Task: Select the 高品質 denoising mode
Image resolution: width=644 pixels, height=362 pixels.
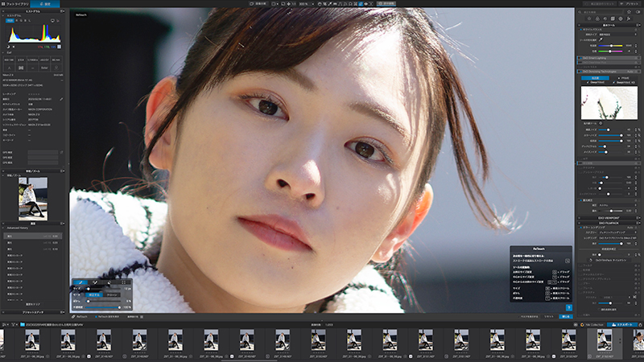Action: click(595, 77)
